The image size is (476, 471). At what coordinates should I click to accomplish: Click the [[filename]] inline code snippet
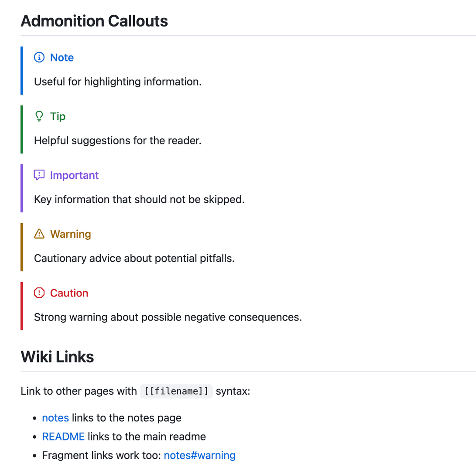point(176,391)
